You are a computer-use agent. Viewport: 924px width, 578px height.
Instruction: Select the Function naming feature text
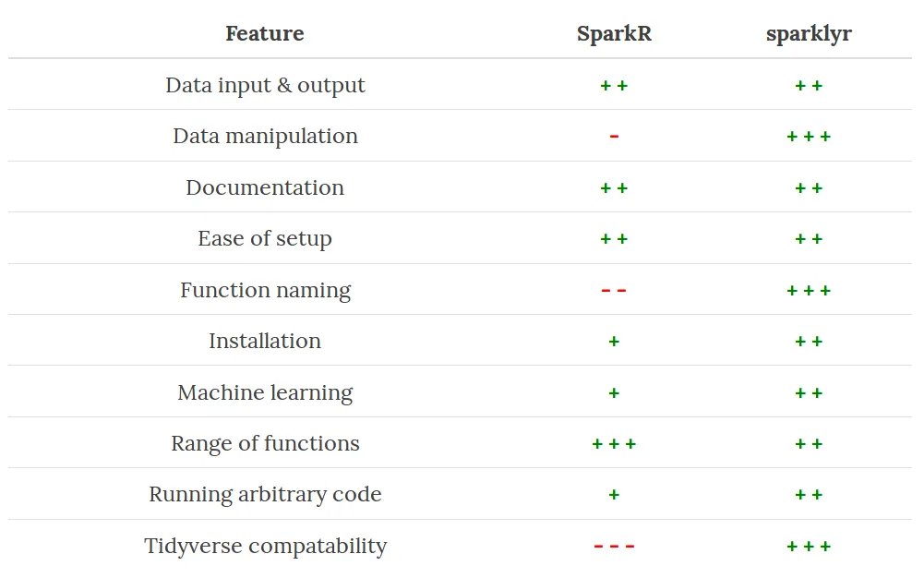(x=265, y=290)
